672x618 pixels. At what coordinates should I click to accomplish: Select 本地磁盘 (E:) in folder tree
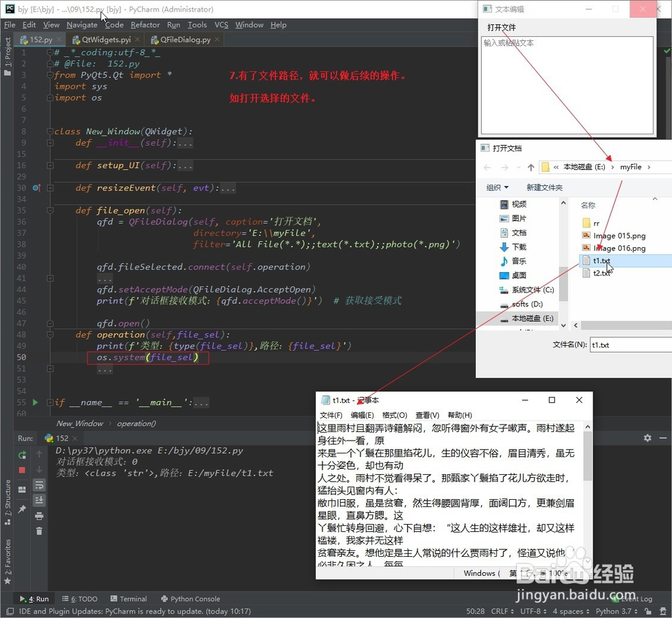point(532,318)
